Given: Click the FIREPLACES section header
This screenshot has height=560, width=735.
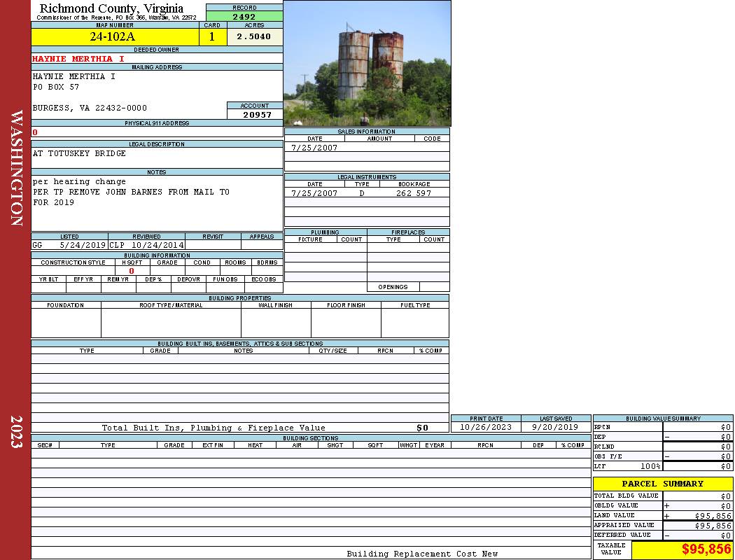Looking at the screenshot, I should point(408,232).
